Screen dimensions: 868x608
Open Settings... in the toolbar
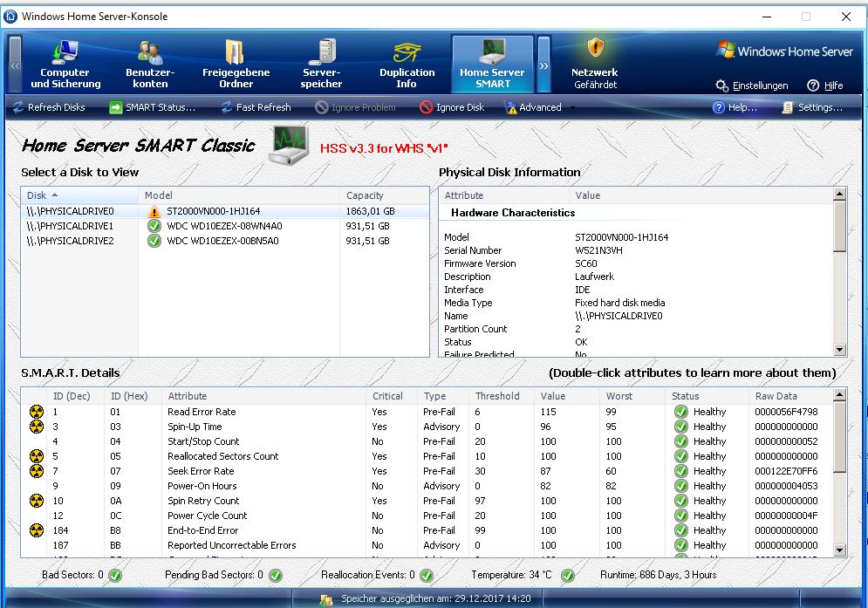pyautogui.click(x=812, y=107)
